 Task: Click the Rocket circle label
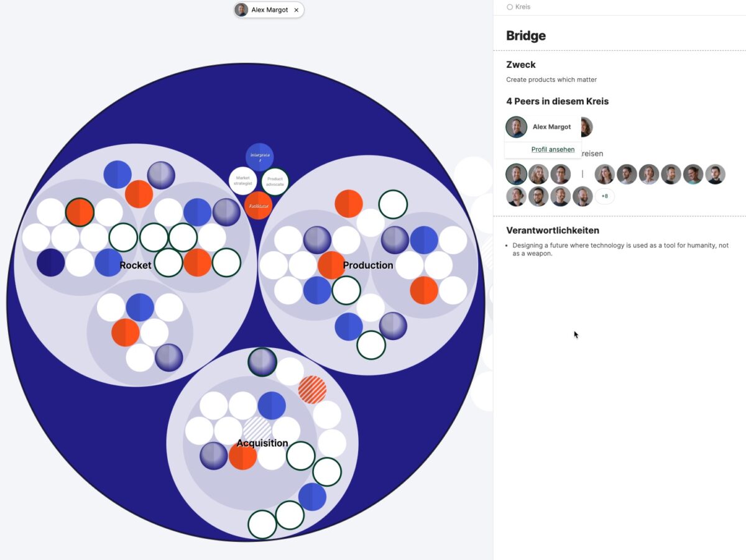point(136,265)
